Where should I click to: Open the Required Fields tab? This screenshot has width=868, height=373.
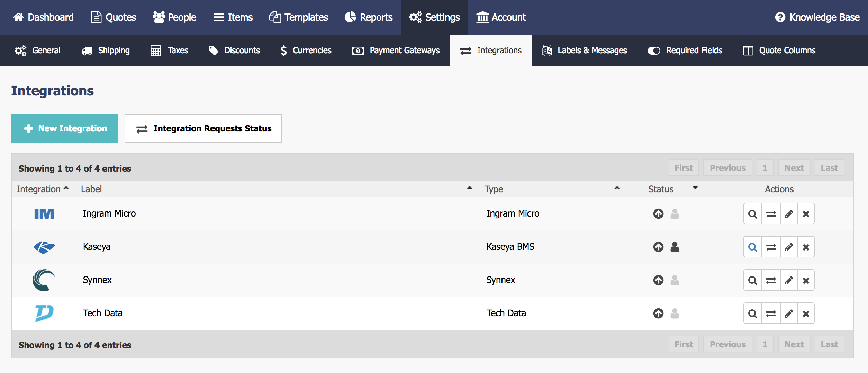[685, 51]
